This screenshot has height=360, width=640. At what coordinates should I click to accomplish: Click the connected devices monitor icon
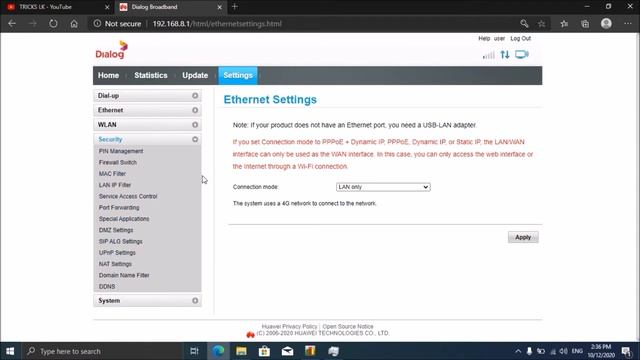tap(522, 54)
